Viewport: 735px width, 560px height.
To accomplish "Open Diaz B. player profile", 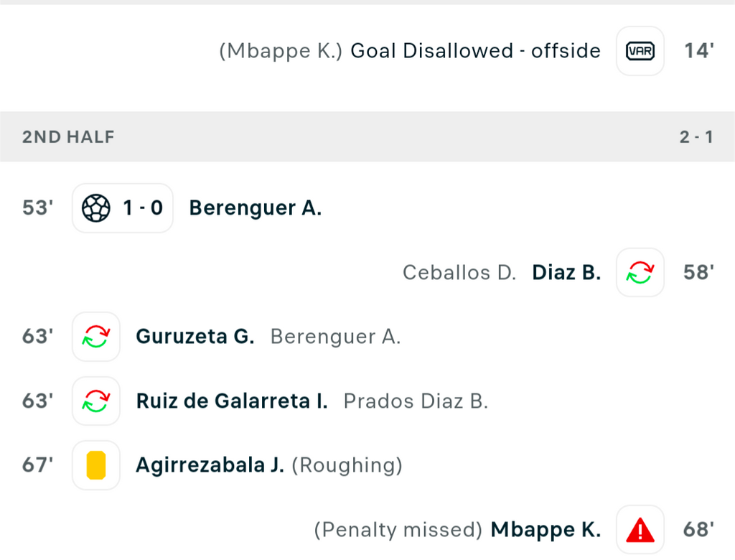I will pos(566,273).
